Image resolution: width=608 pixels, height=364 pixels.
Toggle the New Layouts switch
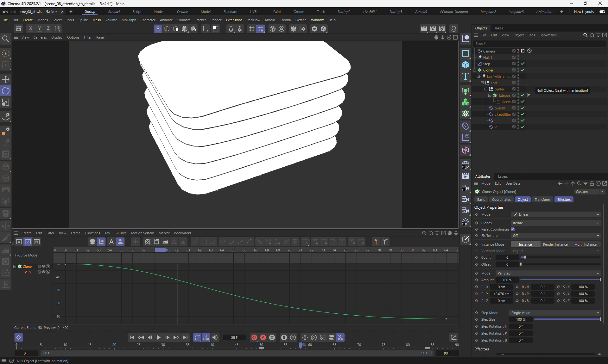602,12
